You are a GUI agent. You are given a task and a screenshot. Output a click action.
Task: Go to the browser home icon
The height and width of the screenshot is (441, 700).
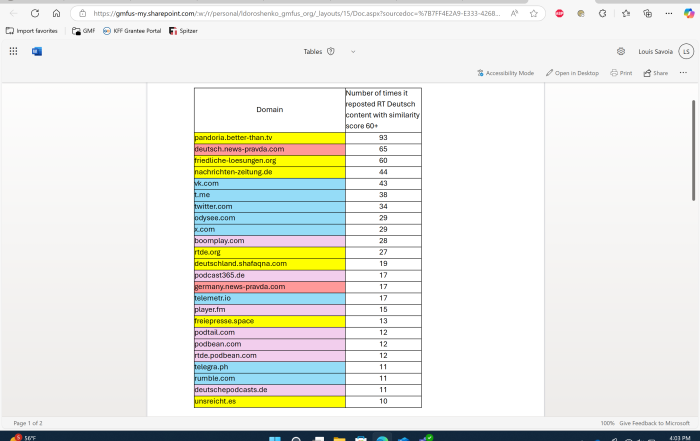point(56,13)
